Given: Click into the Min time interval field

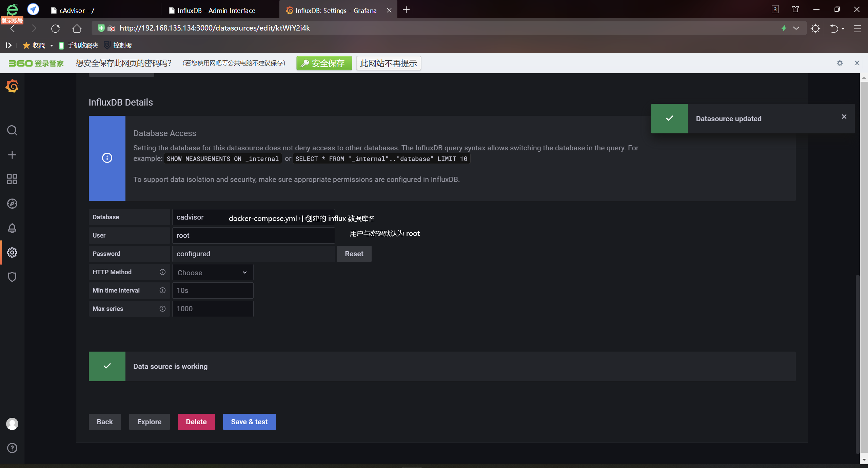Looking at the screenshot, I should [x=213, y=291].
